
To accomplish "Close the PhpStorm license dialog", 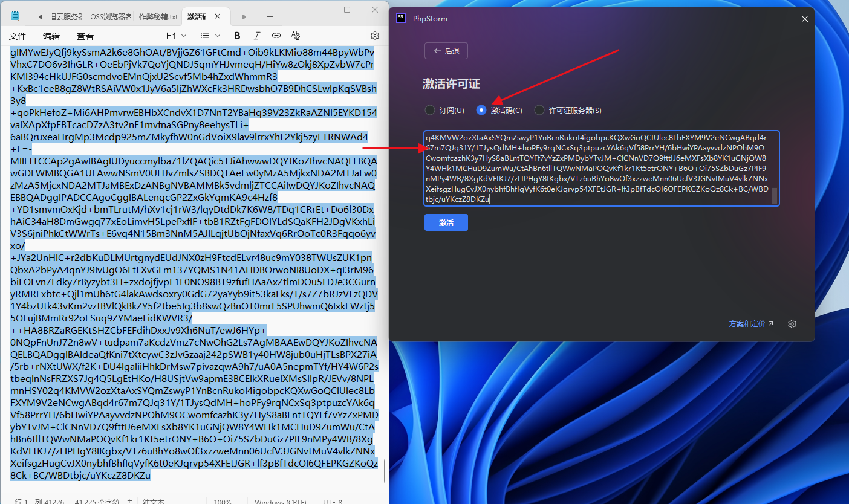I will point(804,19).
